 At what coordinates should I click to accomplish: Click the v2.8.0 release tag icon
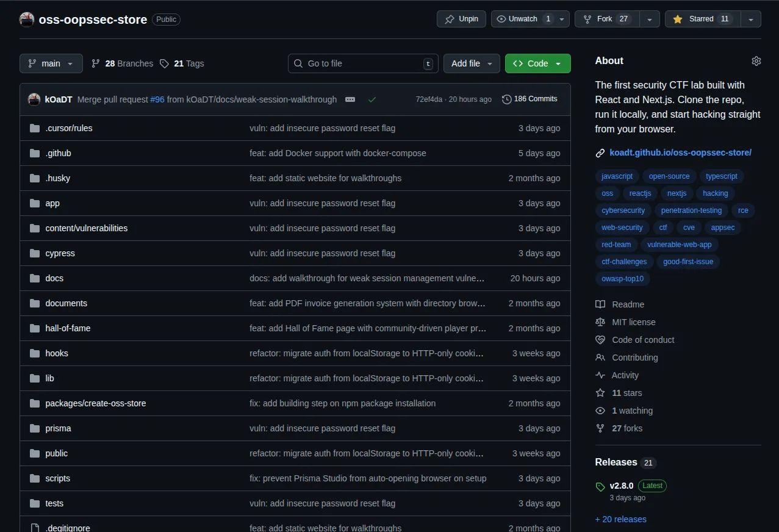click(600, 486)
